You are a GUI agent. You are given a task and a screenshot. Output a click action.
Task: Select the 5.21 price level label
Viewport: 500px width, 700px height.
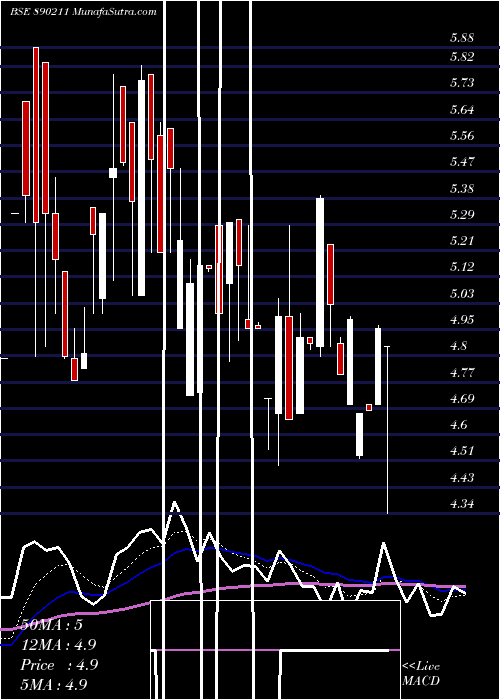[462, 241]
